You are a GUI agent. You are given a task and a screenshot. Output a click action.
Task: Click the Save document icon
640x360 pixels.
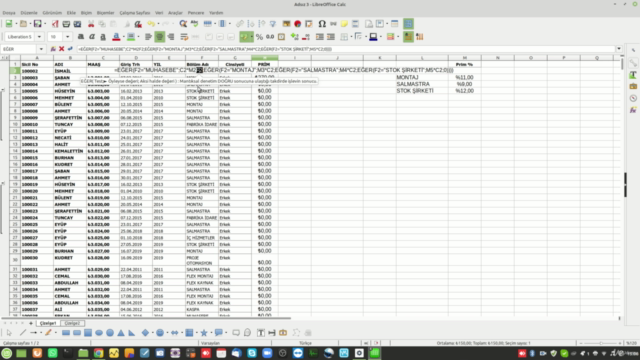click(37, 24)
